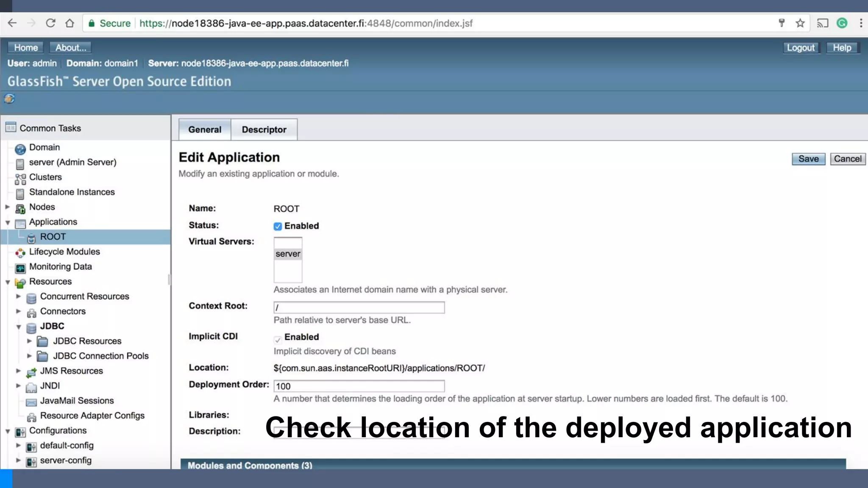Screen dimensions: 868x488
Task: Click the Configurations icon in tree
Action: pyautogui.click(x=20, y=432)
